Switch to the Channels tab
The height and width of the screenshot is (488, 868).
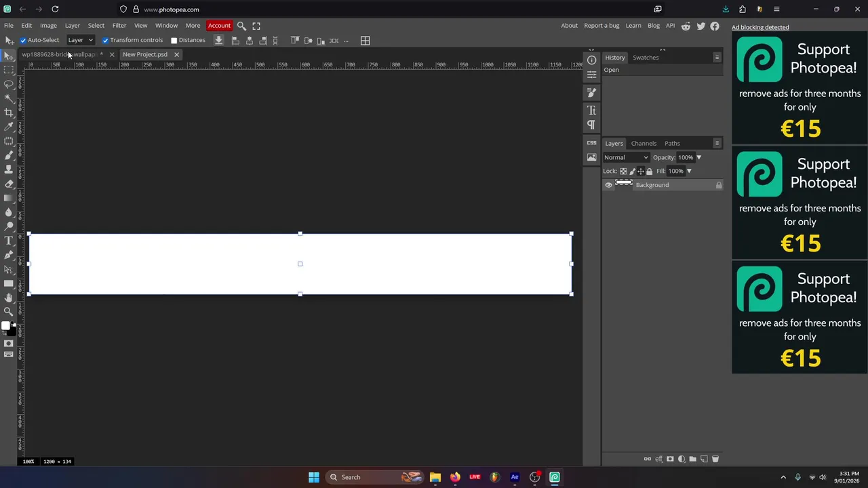click(x=644, y=143)
